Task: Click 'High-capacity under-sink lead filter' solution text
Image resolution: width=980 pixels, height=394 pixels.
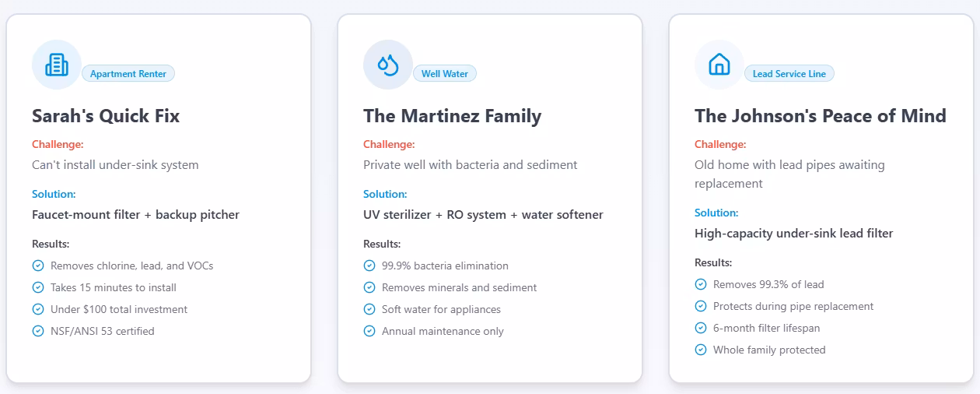Action: click(793, 233)
